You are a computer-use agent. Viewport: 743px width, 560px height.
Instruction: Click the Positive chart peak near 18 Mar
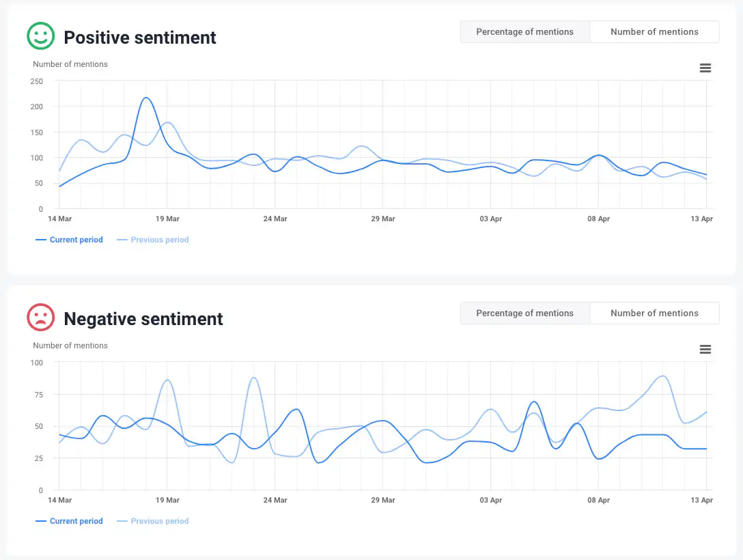coord(146,98)
